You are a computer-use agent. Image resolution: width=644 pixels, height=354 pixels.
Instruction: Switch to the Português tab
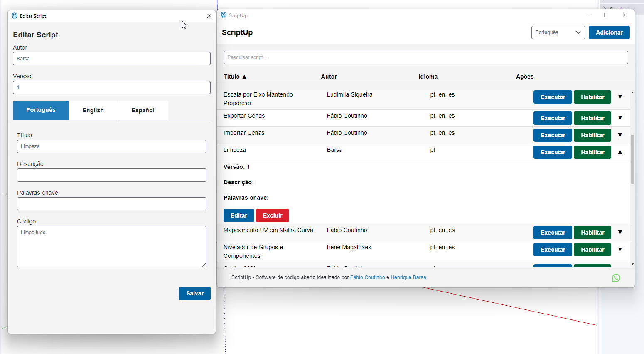coord(41,110)
